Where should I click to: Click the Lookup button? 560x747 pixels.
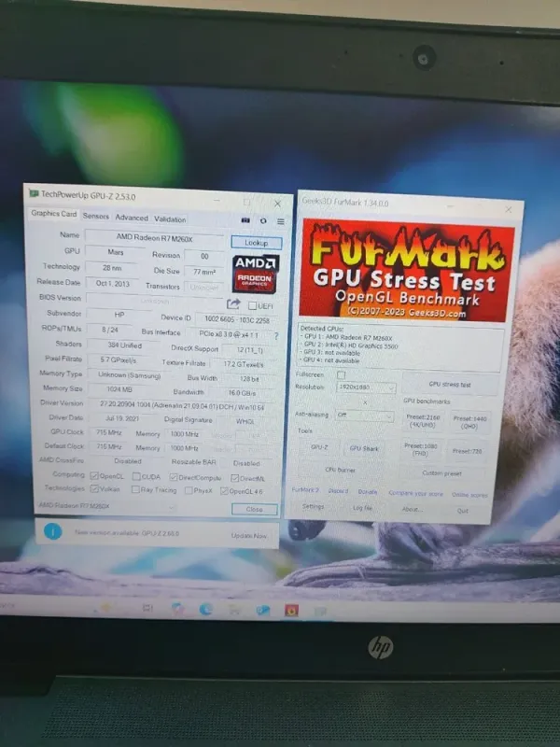256,243
